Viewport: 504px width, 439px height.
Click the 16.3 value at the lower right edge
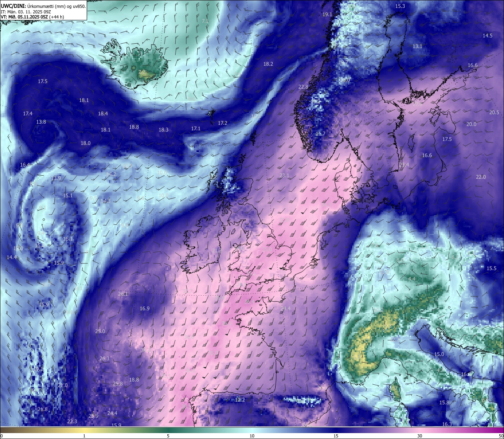pyautogui.click(x=447, y=424)
